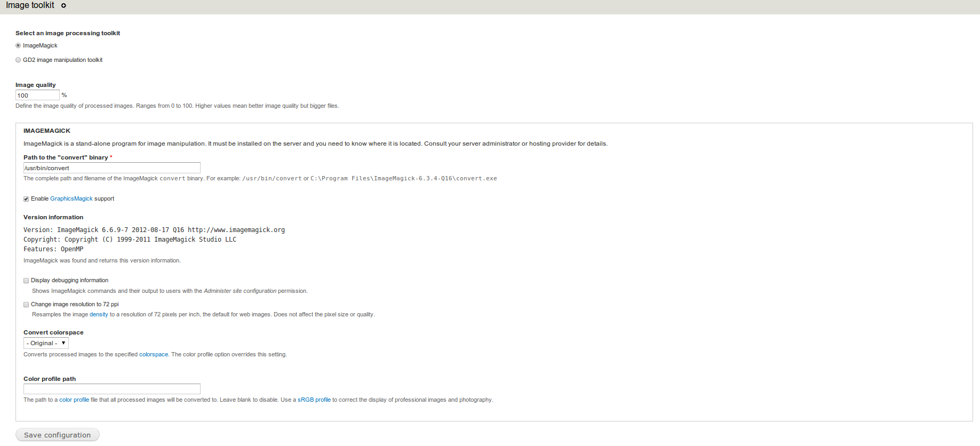Enable Change image resolution to 72 ppi

[x=26, y=305]
